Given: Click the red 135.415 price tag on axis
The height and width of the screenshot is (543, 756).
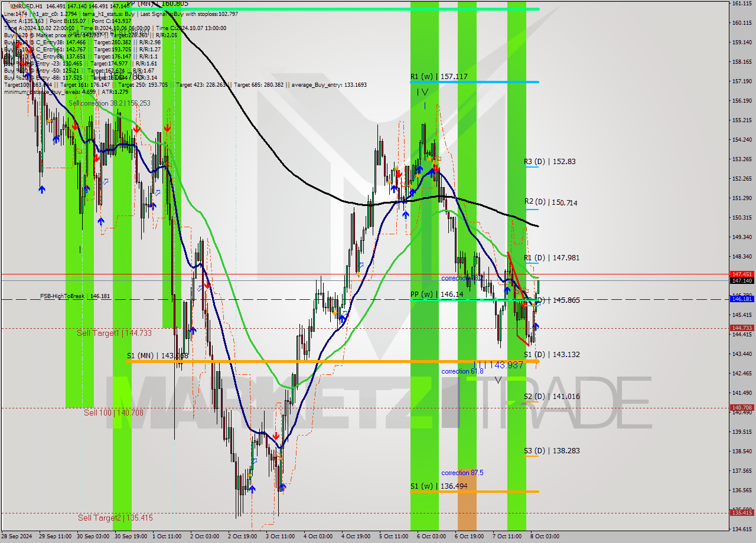Looking at the screenshot, I should [x=742, y=513].
